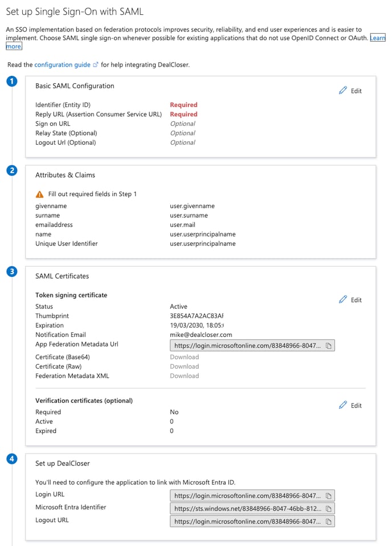
Task: Copy the Logout URL value
Action: coord(329,521)
